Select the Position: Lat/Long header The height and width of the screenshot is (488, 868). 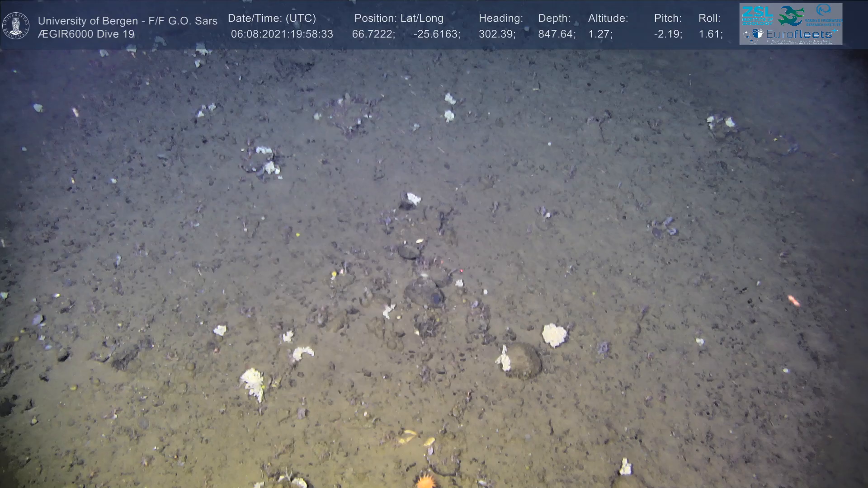click(x=399, y=19)
